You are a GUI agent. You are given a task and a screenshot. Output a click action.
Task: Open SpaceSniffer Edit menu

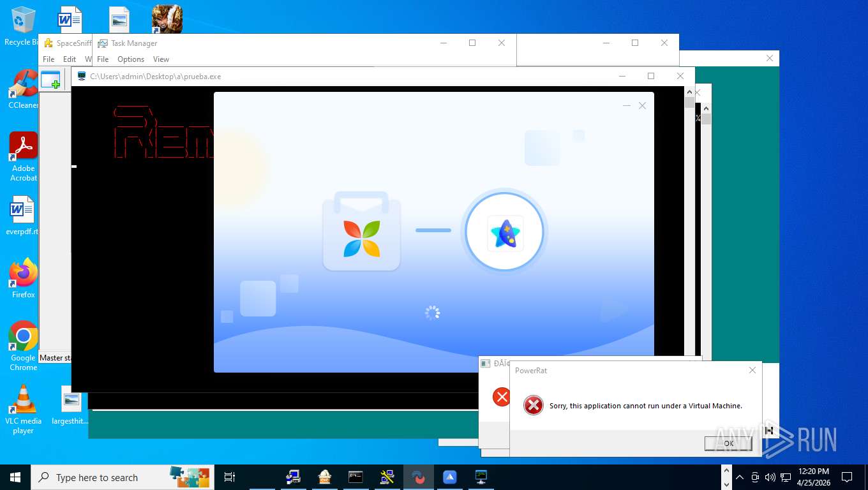coord(70,59)
